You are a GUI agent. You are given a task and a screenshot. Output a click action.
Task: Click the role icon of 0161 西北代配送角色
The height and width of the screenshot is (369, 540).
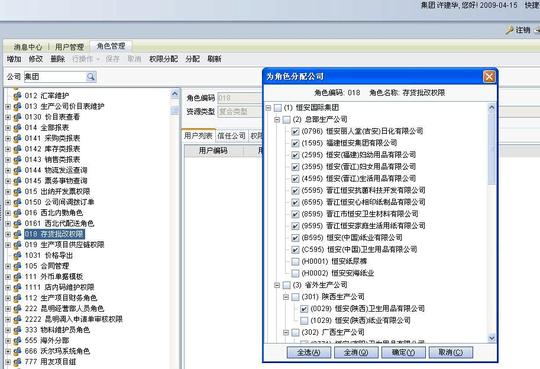pyautogui.click(x=17, y=224)
